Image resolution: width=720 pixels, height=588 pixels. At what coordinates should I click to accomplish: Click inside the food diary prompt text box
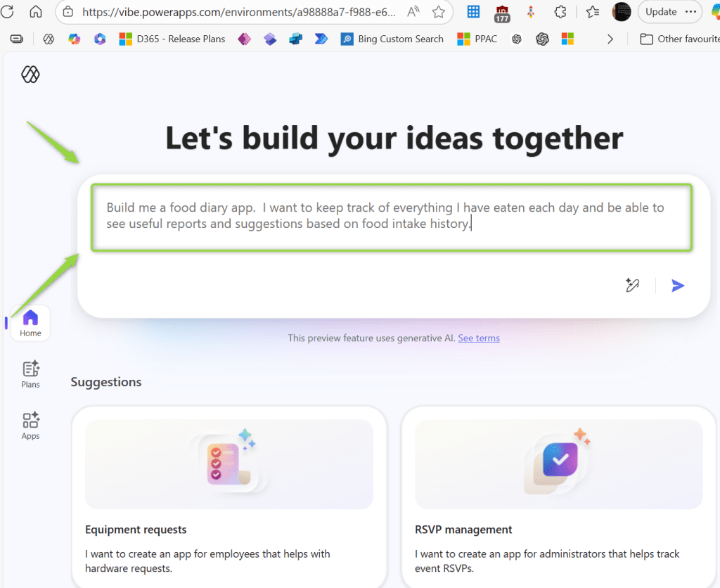click(391, 217)
